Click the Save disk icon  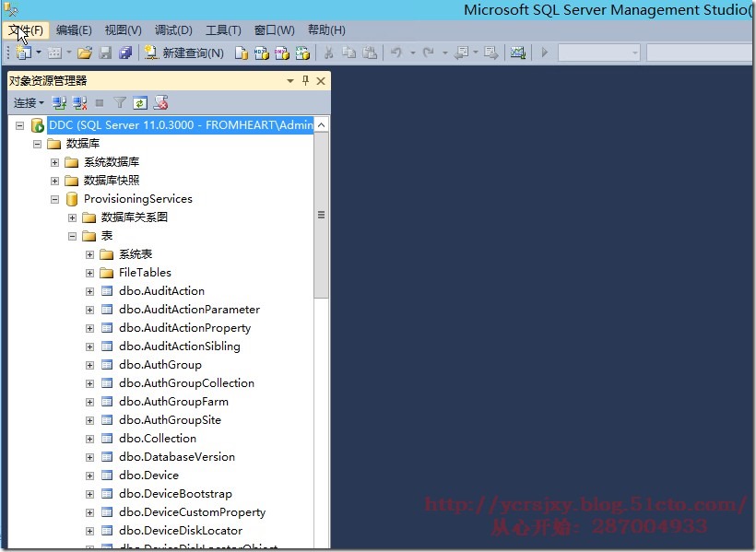[x=105, y=53]
